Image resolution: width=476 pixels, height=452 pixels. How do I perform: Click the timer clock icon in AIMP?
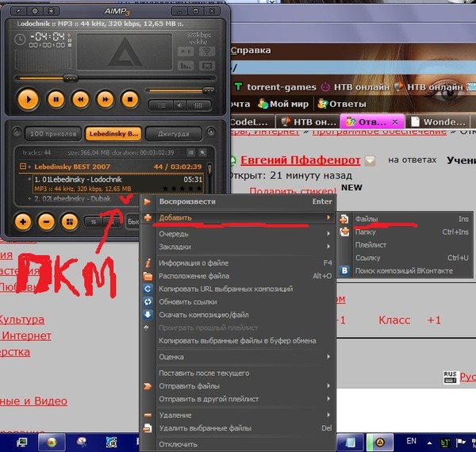pyautogui.click(x=20, y=40)
